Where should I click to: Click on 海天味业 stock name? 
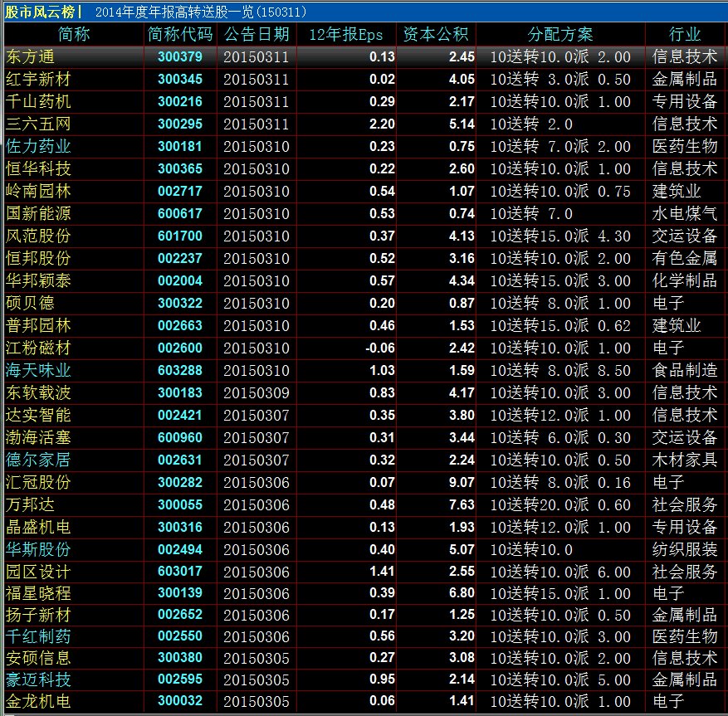coord(37,371)
